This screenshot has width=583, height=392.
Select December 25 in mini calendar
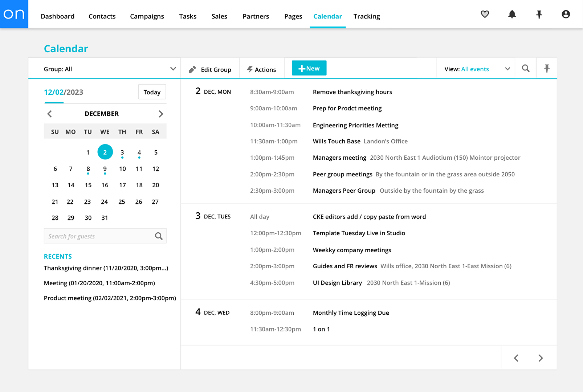[122, 202]
